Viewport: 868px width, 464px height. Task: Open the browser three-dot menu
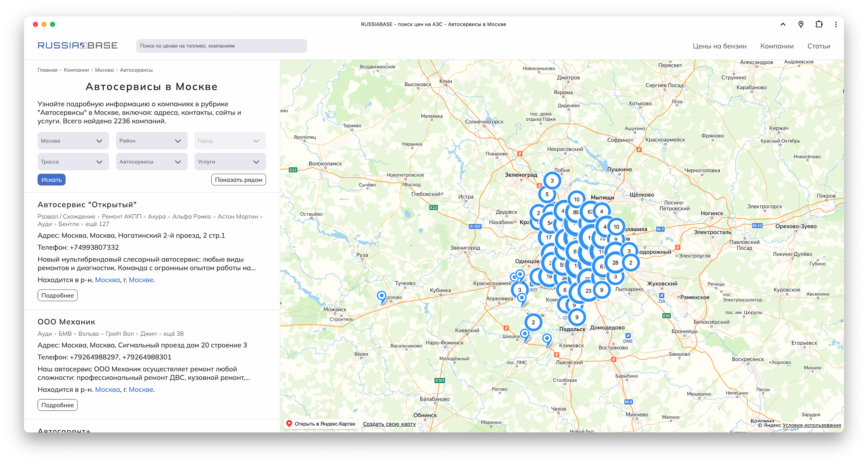[836, 24]
